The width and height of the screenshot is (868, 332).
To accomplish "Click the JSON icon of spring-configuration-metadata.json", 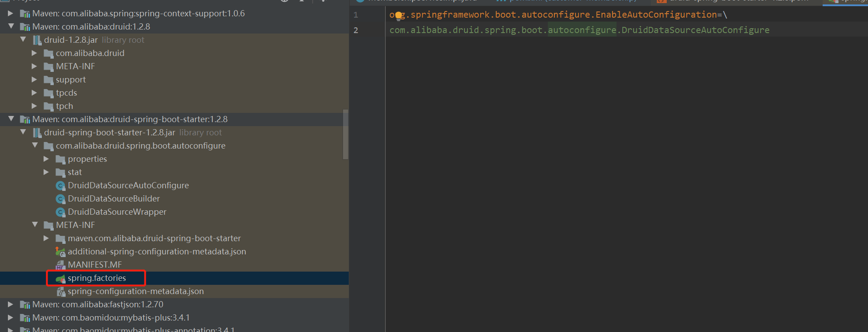I will (x=60, y=291).
